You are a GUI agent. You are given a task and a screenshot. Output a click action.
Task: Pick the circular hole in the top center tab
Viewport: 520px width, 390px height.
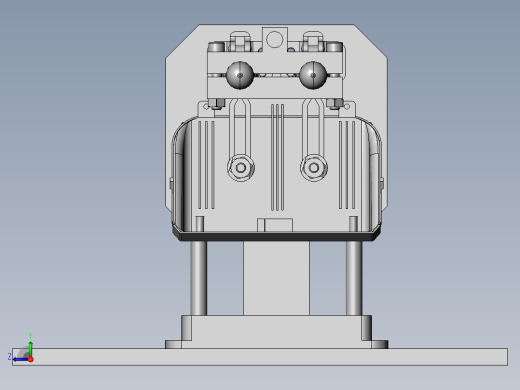pyautogui.click(x=275, y=39)
